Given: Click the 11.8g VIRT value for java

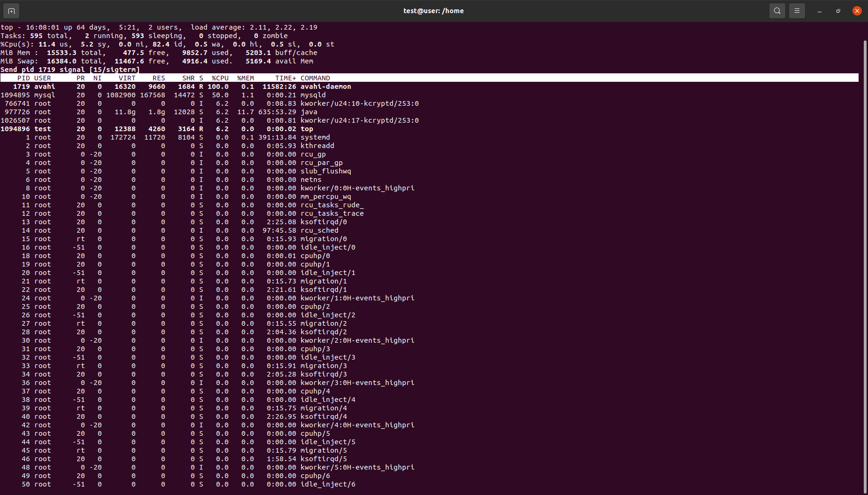Looking at the screenshot, I should coord(125,112).
